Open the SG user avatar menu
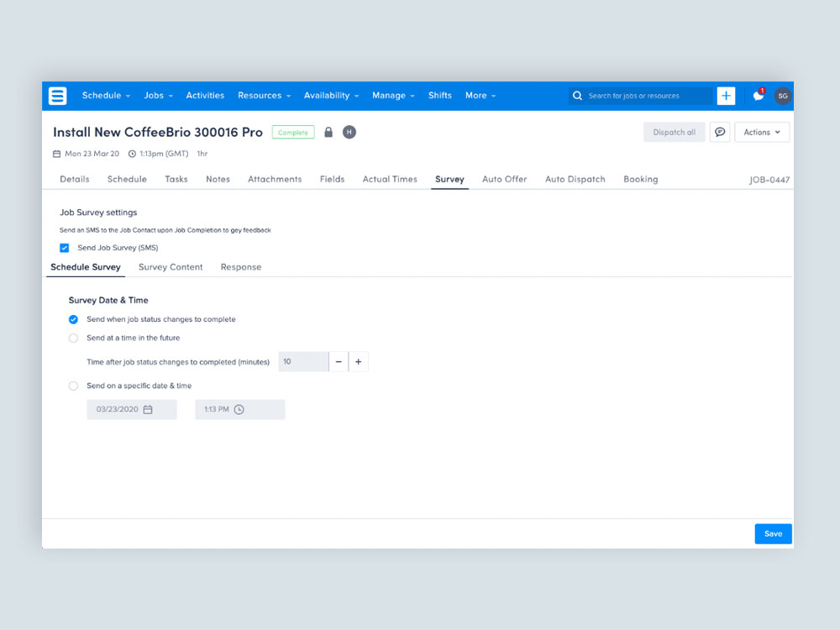 (x=783, y=96)
